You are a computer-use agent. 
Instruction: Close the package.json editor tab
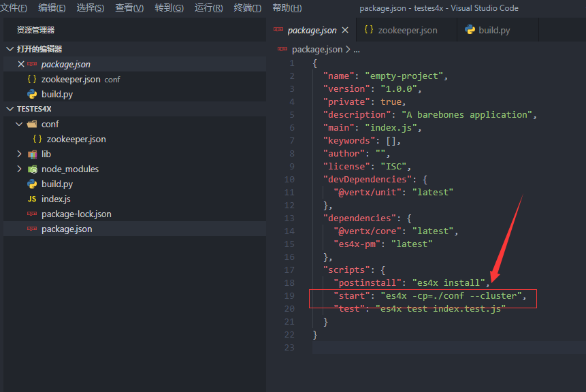[345, 30]
